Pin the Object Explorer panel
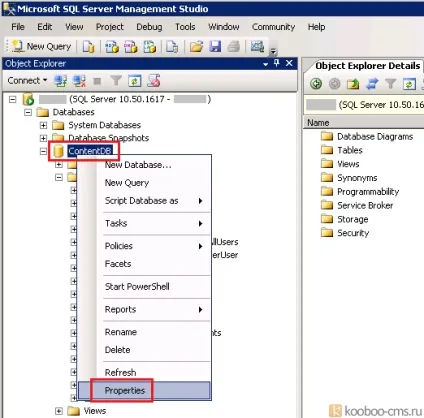The width and height of the screenshot is (424, 418). 277,63
